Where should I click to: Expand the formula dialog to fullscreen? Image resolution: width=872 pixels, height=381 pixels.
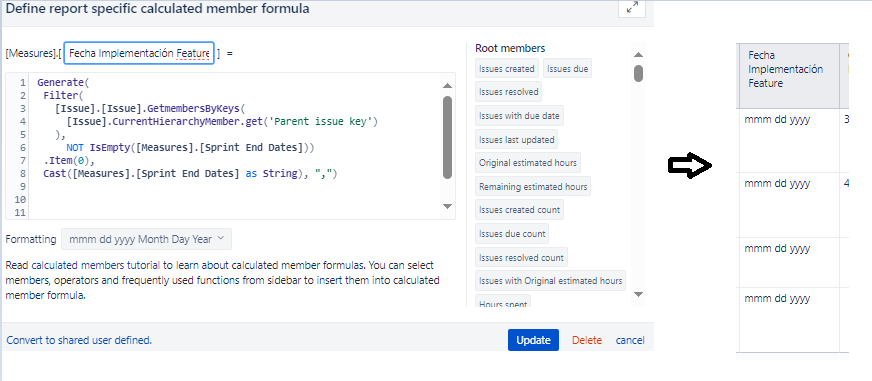click(x=632, y=8)
